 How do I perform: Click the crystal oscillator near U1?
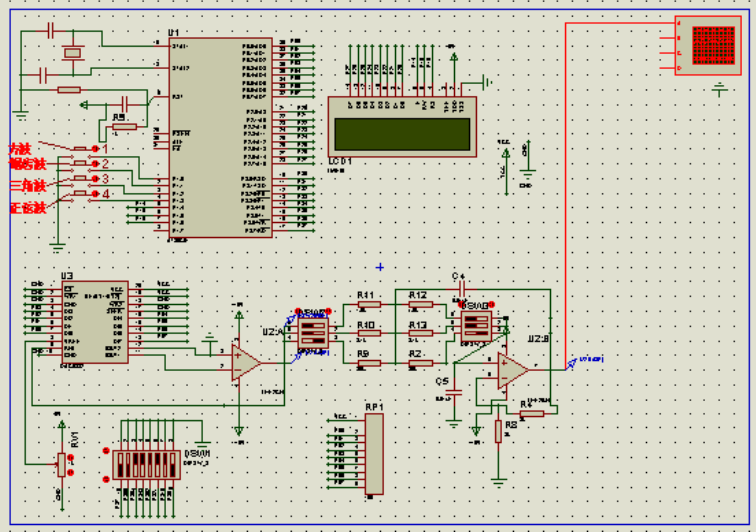click(71, 53)
